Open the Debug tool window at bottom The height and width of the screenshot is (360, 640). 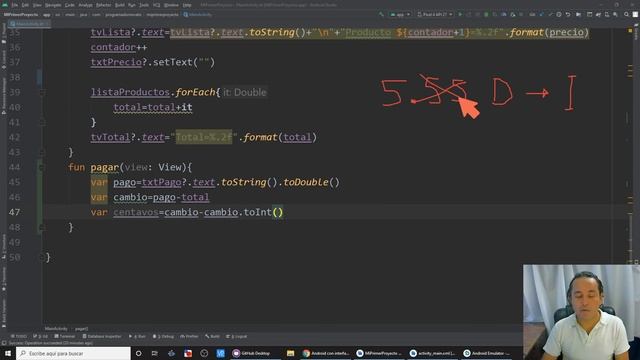click(163, 336)
